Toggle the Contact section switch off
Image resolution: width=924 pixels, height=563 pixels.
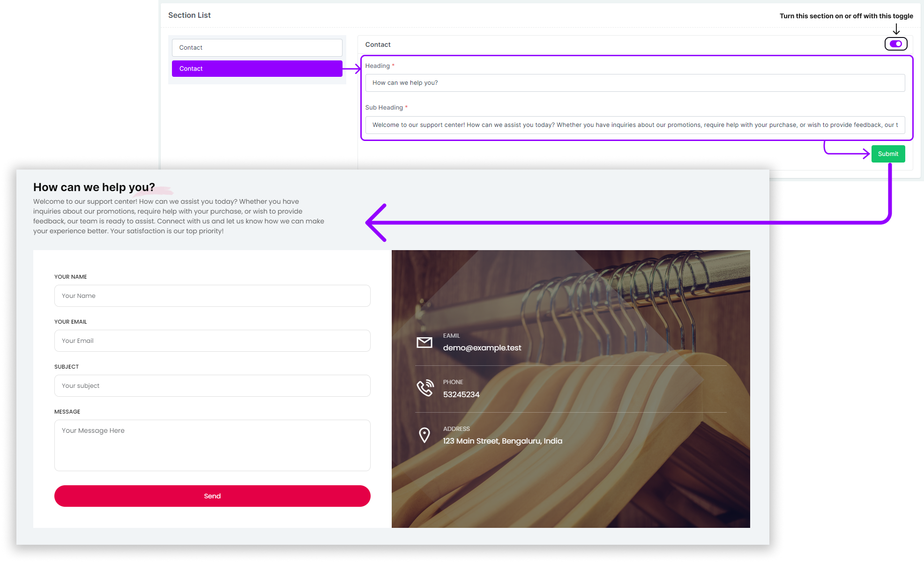click(895, 44)
